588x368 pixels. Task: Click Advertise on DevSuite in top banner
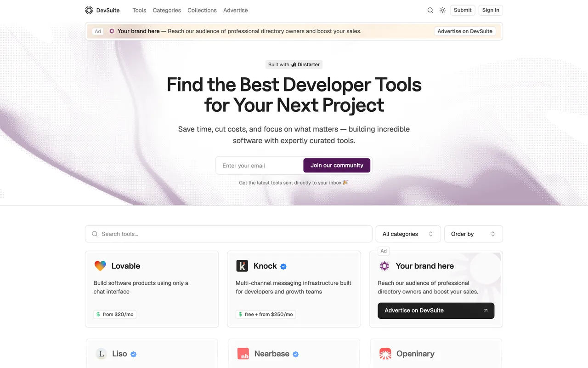[465, 31]
